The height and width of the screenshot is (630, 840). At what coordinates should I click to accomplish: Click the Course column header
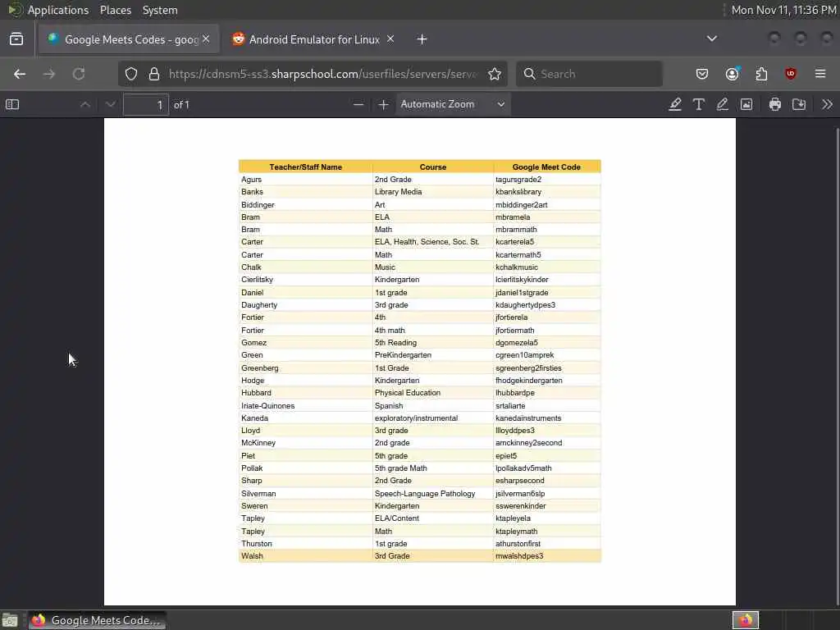433,167
